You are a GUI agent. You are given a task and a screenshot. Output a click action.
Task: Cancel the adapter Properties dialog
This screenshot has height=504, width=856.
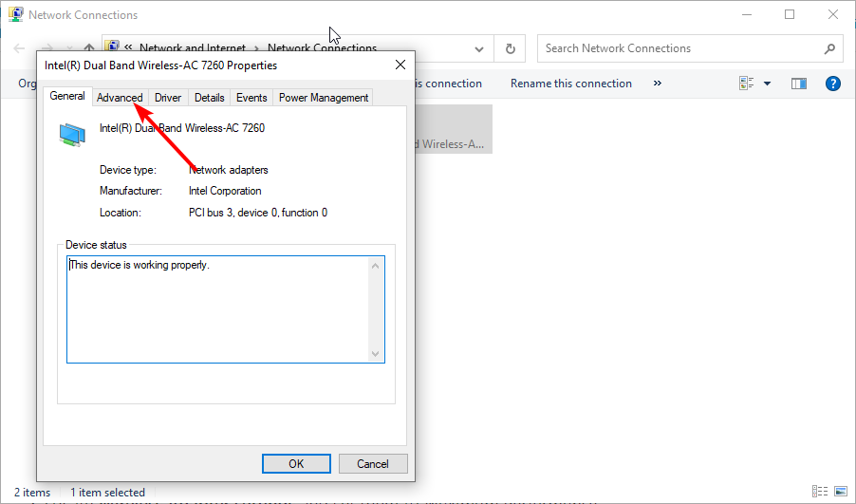click(x=372, y=464)
